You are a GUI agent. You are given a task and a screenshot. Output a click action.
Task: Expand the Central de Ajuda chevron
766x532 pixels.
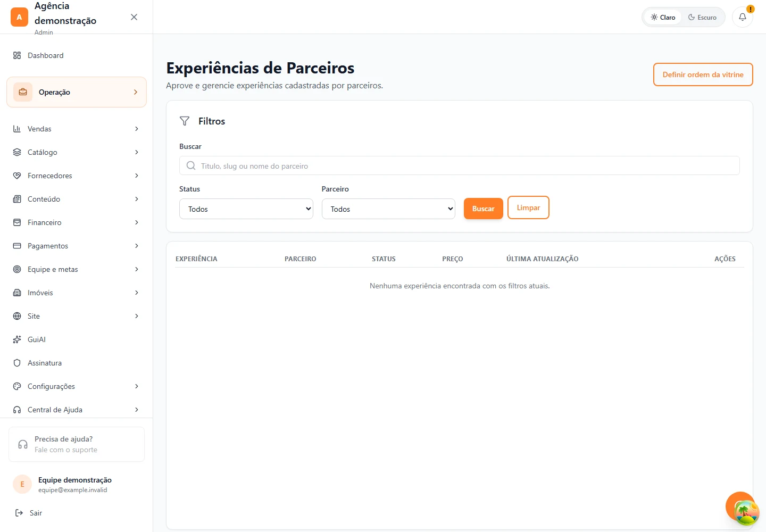tap(137, 410)
